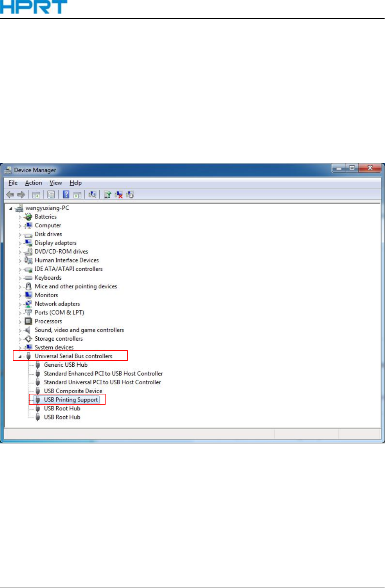This screenshot has height=588, width=385.
Task: Open the View menu
Action: (56, 183)
